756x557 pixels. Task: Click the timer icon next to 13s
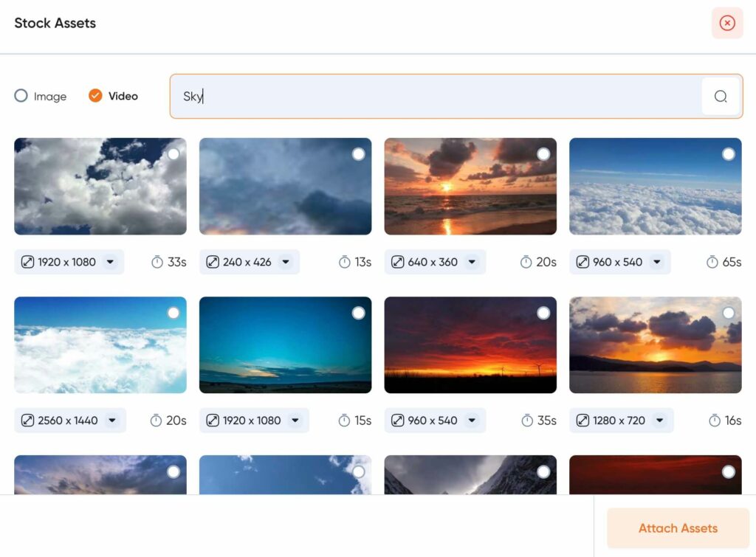click(344, 262)
